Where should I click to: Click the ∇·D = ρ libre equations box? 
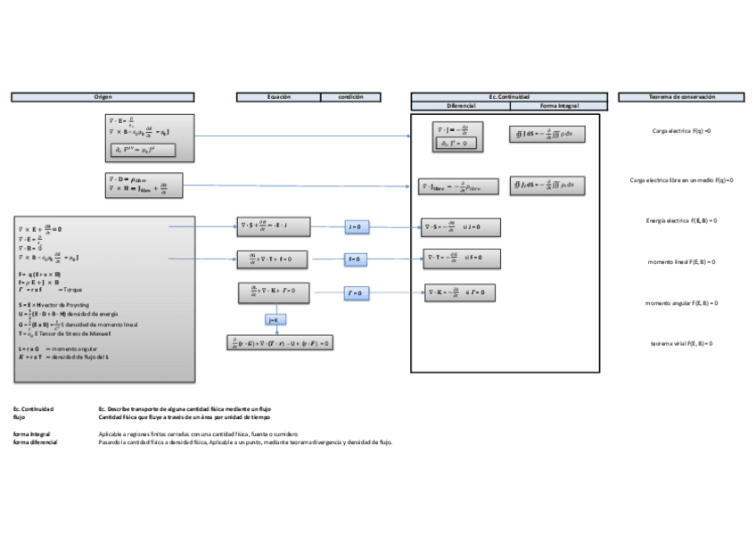(144, 185)
